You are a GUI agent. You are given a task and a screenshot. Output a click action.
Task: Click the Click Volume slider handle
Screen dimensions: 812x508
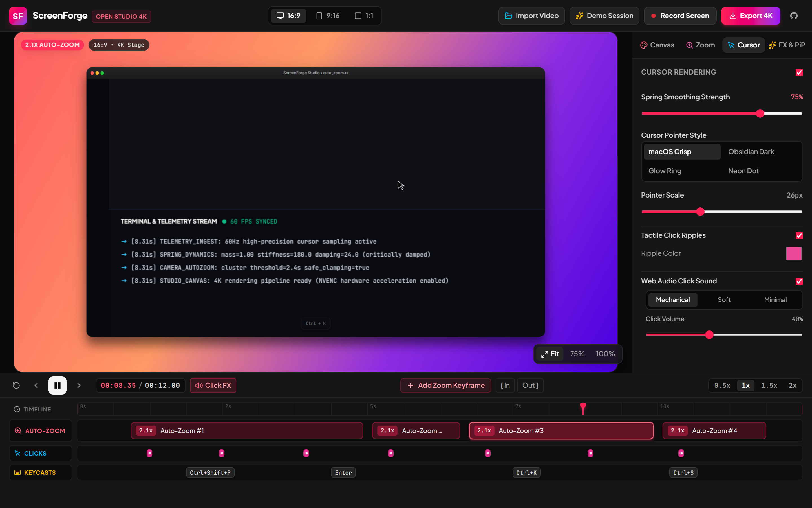point(709,335)
